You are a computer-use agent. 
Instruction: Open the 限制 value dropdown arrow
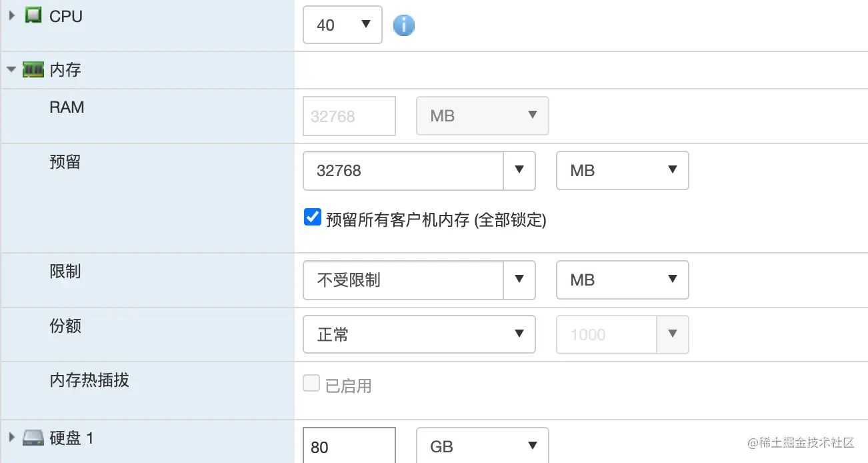click(519, 280)
